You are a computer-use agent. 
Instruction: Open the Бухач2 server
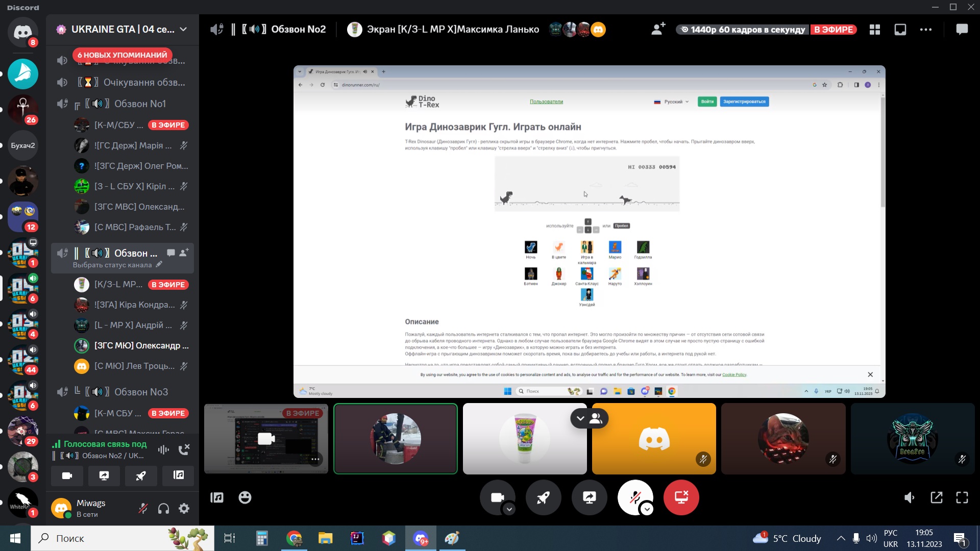coord(23,145)
